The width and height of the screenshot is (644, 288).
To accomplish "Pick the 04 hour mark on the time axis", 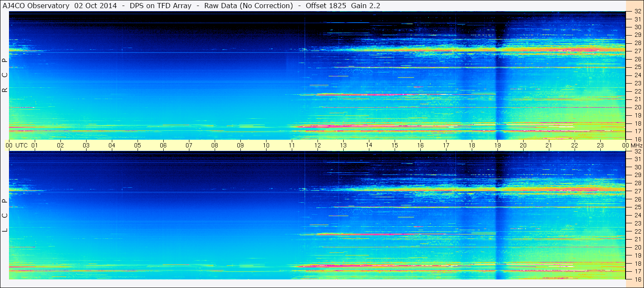I will coord(112,145).
